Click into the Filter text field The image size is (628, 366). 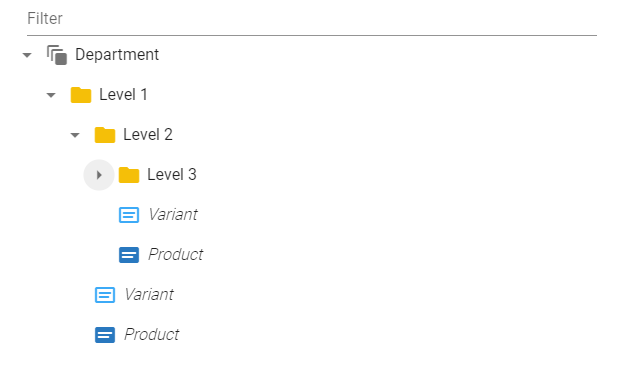pyautogui.click(x=312, y=18)
